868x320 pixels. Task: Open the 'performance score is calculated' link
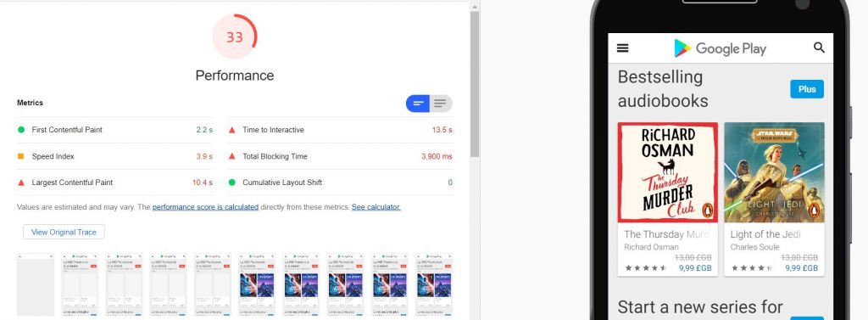tap(205, 207)
